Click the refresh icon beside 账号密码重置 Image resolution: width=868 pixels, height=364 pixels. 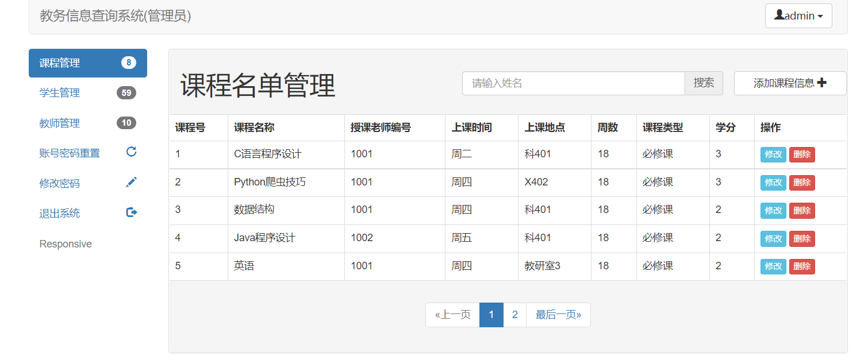pos(131,152)
